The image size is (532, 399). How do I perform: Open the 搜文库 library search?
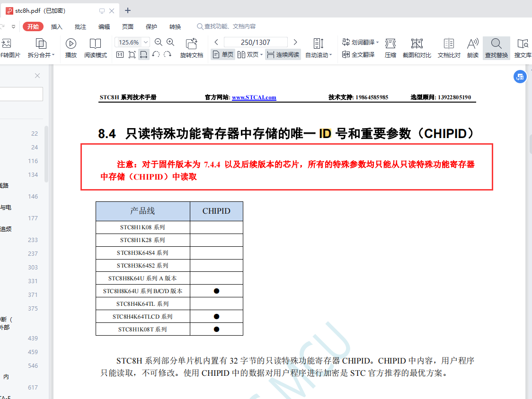point(523,48)
